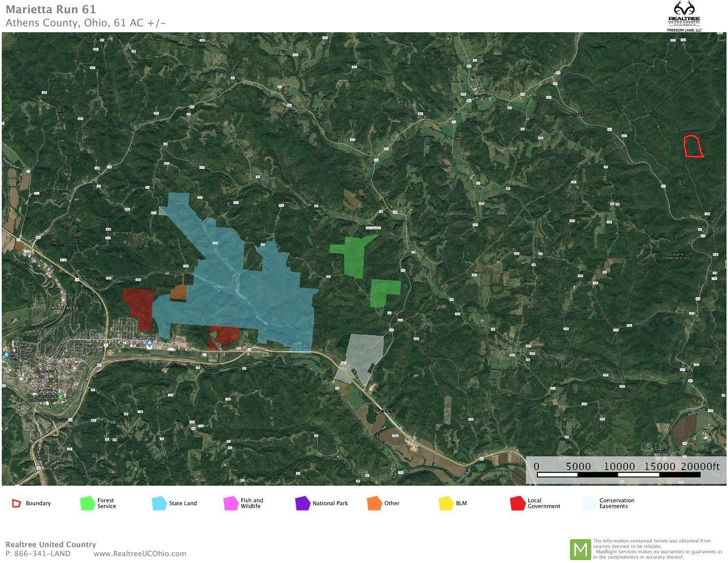Open the www.RealtreeUCOhio.com website link
This screenshot has width=728, height=563.
[140, 554]
